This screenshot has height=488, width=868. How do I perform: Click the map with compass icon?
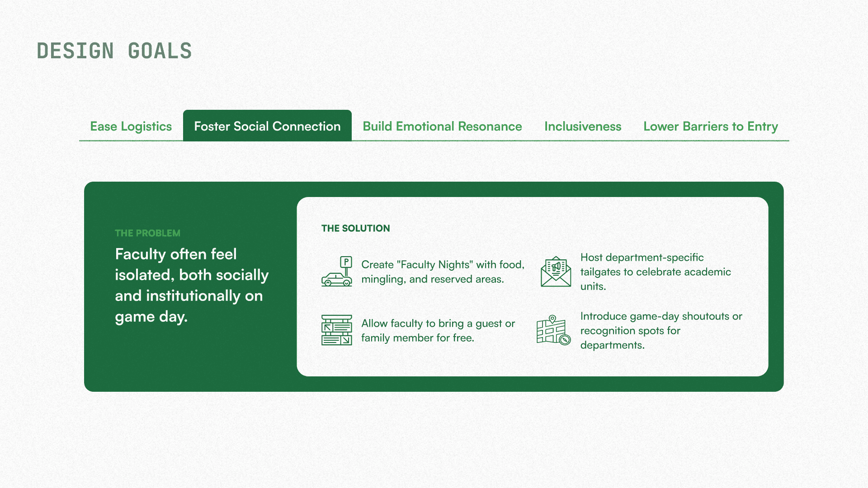pos(553,330)
